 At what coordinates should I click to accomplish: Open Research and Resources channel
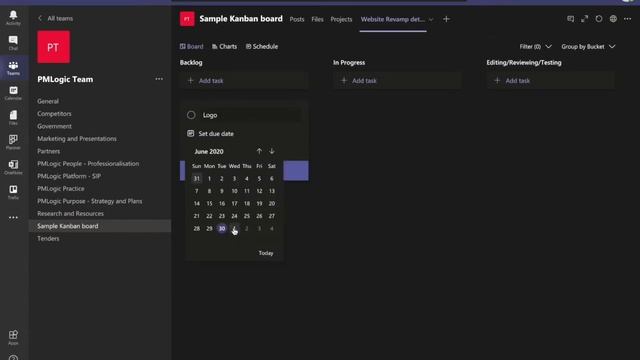tap(70, 213)
